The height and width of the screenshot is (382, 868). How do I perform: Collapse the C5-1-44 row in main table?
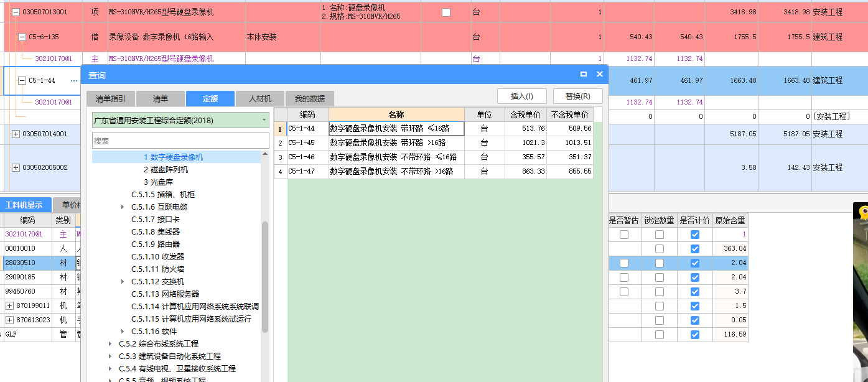click(x=22, y=81)
